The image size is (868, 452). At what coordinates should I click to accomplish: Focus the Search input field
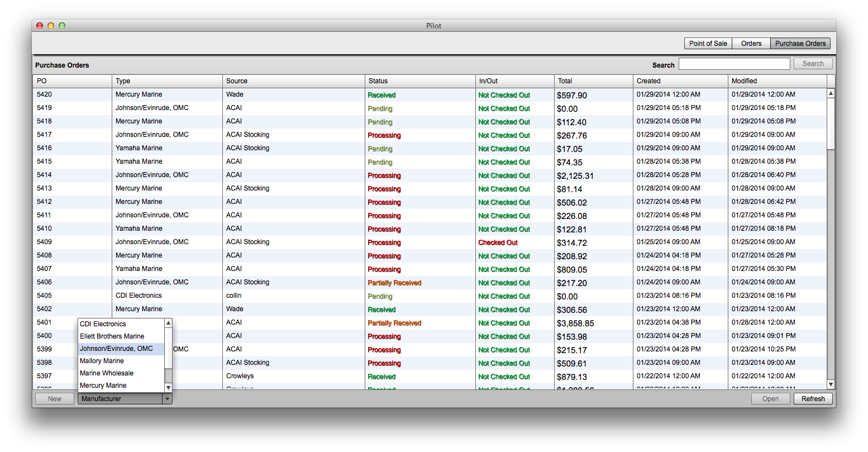(735, 64)
